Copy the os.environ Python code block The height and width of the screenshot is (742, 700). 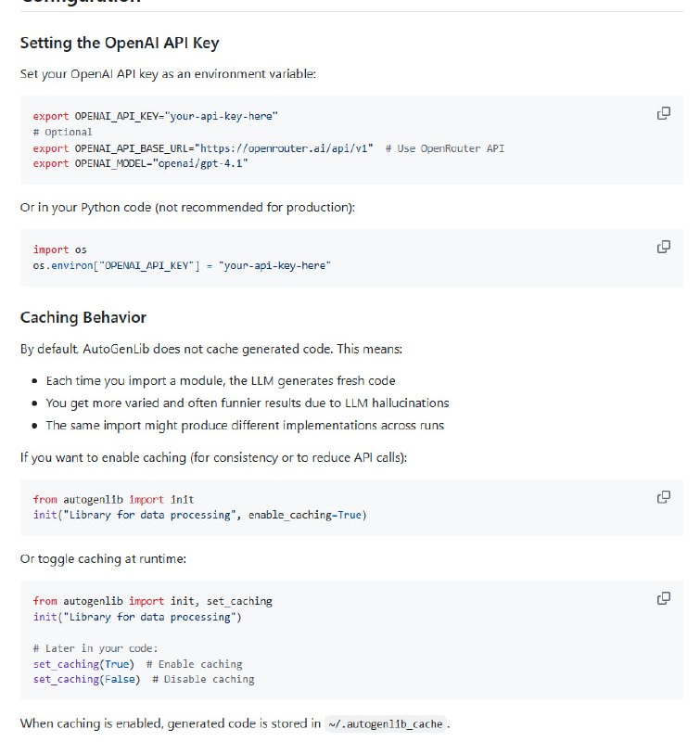click(x=663, y=247)
